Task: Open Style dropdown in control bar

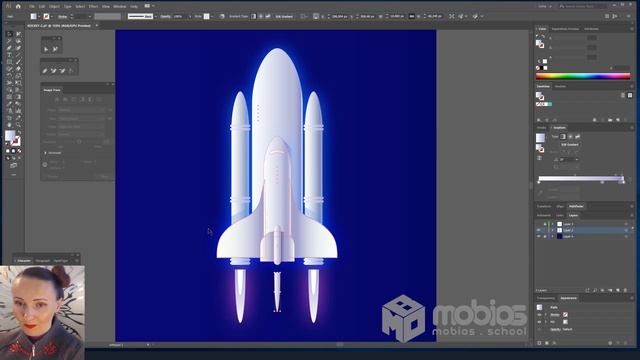Action: [212, 16]
